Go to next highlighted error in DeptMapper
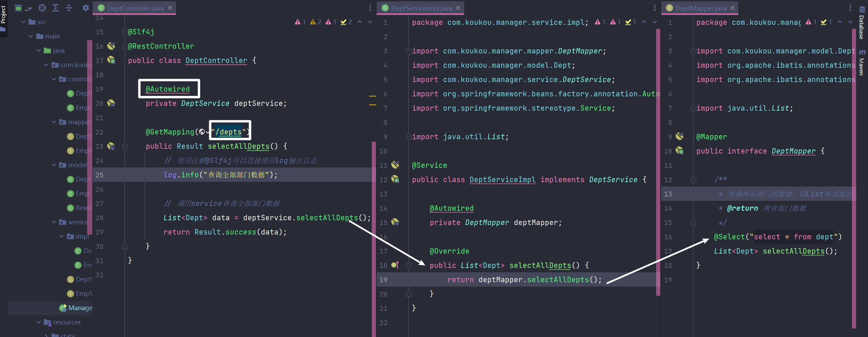 tap(850, 22)
